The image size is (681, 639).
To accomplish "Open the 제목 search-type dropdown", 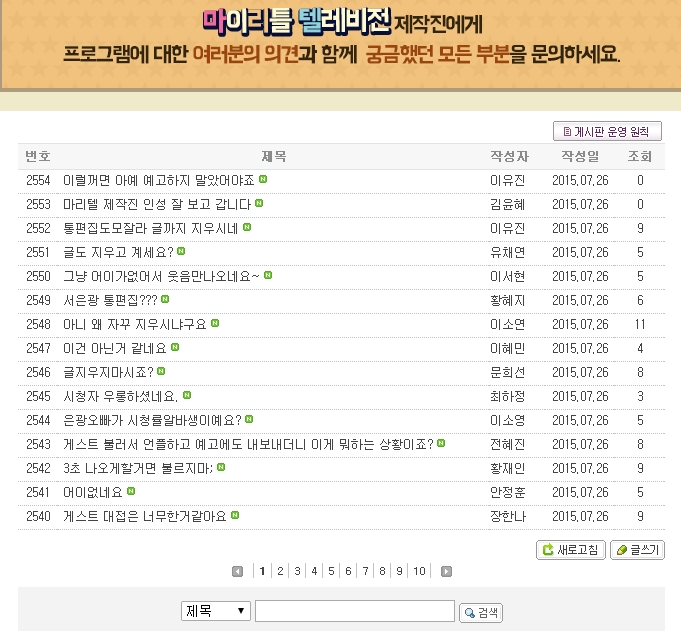I will tap(216, 611).
